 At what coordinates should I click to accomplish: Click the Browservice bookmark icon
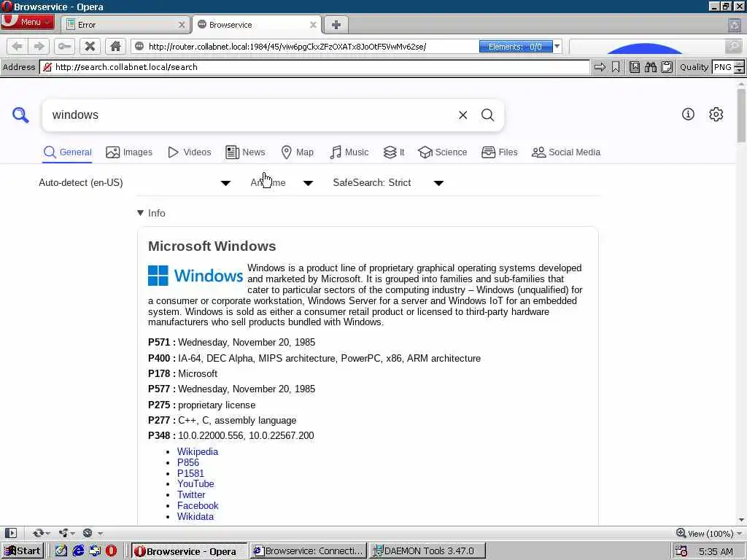tap(616, 67)
